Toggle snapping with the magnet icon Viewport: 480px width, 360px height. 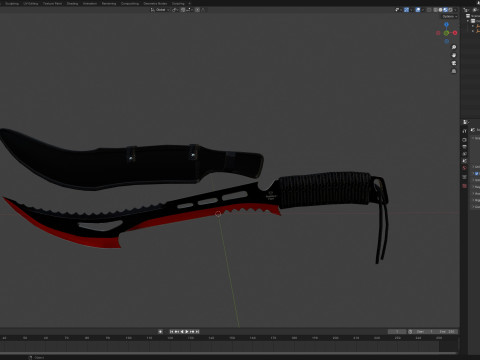tap(183, 10)
